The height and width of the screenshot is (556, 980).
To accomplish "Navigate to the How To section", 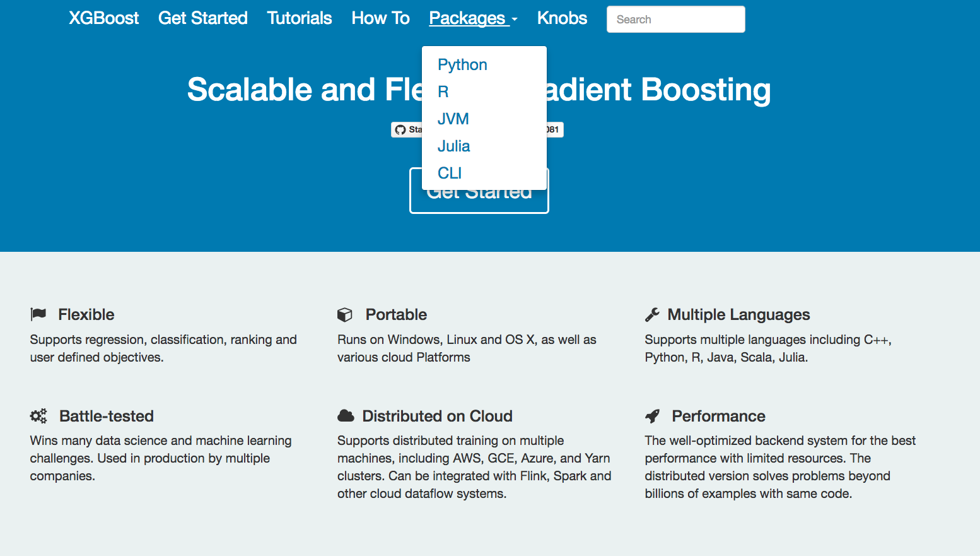I will (x=380, y=18).
